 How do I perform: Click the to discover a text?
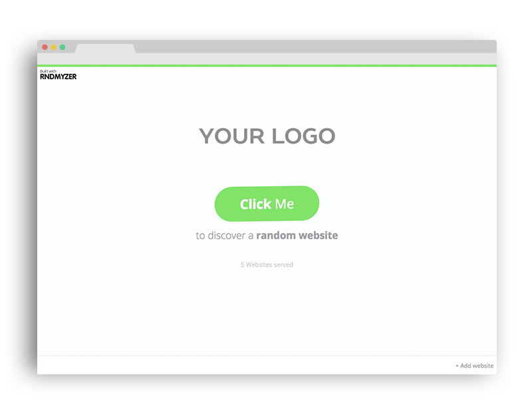click(225, 235)
